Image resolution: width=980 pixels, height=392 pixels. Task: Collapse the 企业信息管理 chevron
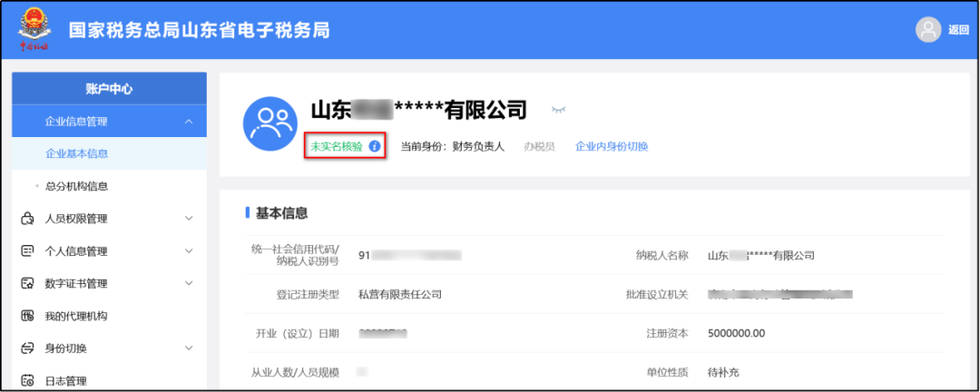[x=190, y=122]
